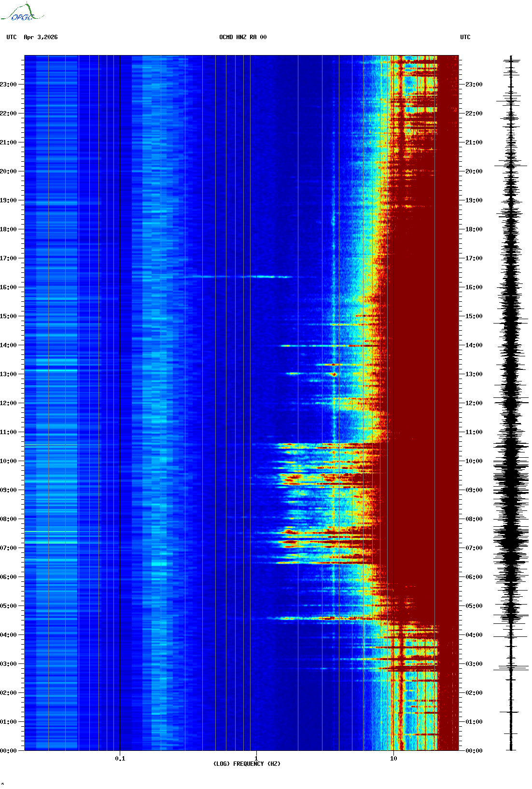532x789 pixels.
Task: Click the 10:00 label on the left time axis
Action: (x=8, y=461)
